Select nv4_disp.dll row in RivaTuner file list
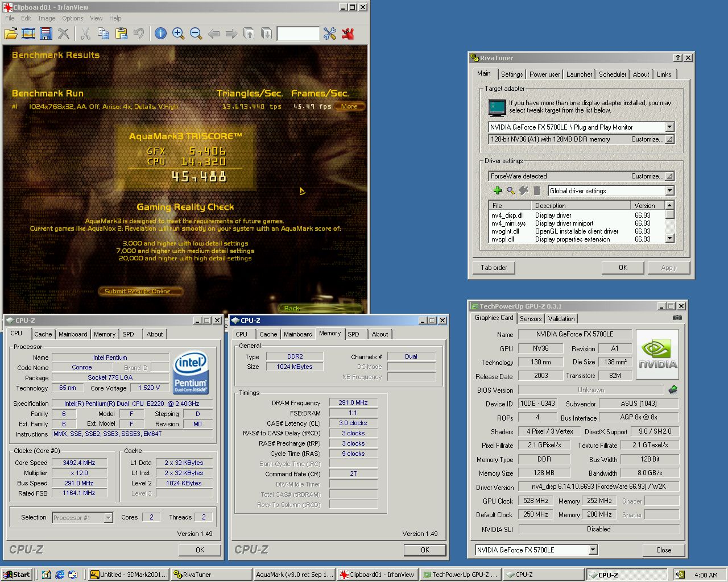This screenshot has width=728, height=582. 576,215
